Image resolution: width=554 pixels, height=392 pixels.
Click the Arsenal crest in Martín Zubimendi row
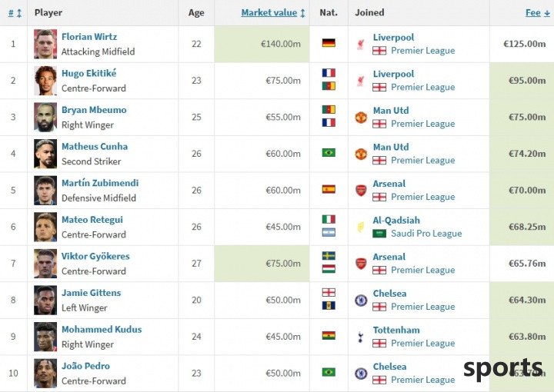click(x=361, y=191)
